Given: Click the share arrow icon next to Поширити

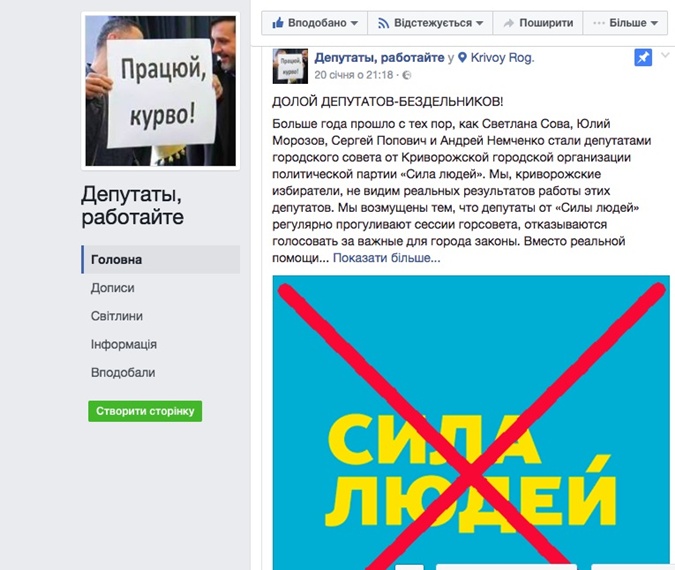Looking at the screenshot, I should [508, 23].
